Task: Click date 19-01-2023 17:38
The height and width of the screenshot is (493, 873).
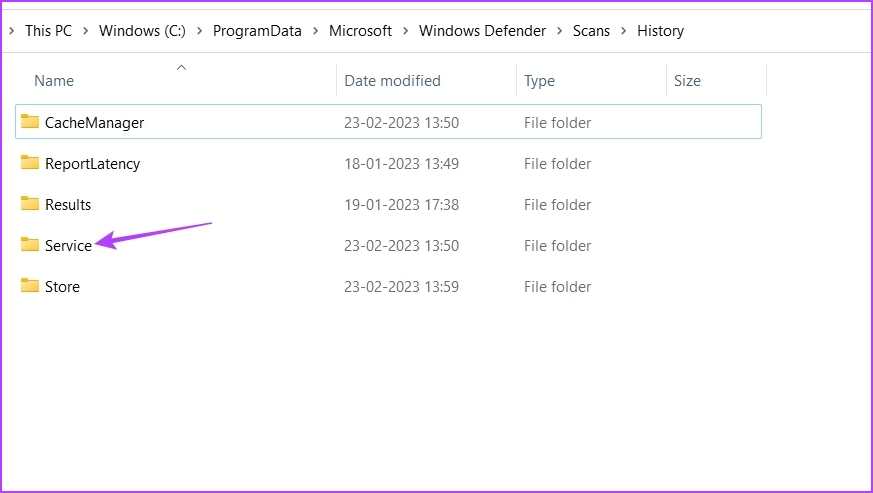Action: [x=401, y=204]
